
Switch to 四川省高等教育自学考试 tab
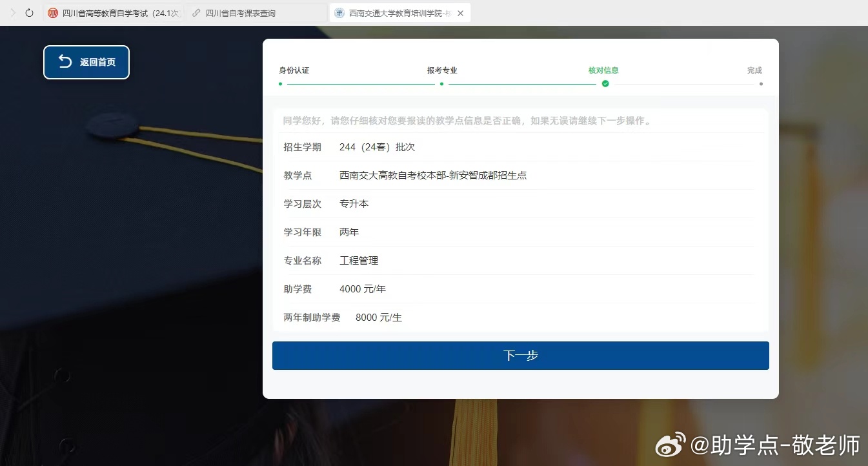point(114,13)
